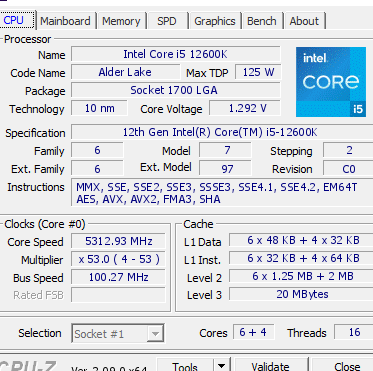Open the Memory tab

(121, 21)
